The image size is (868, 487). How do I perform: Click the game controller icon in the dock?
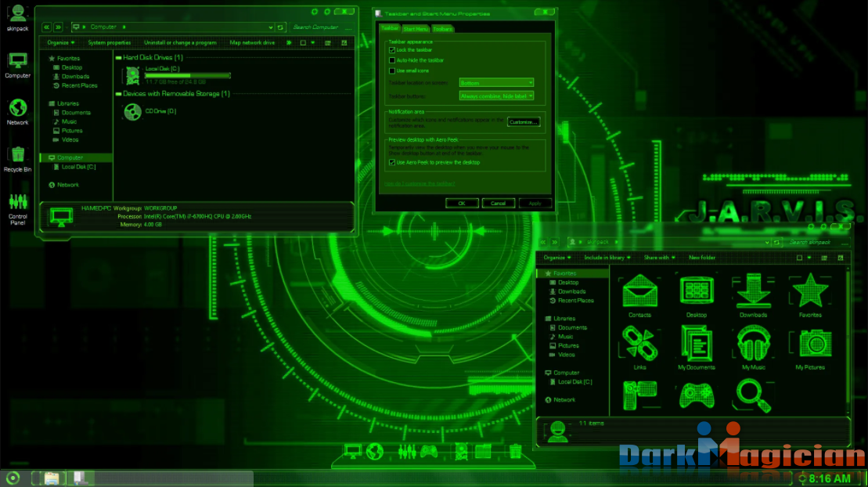pyautogui.click(x=428, y=452)
